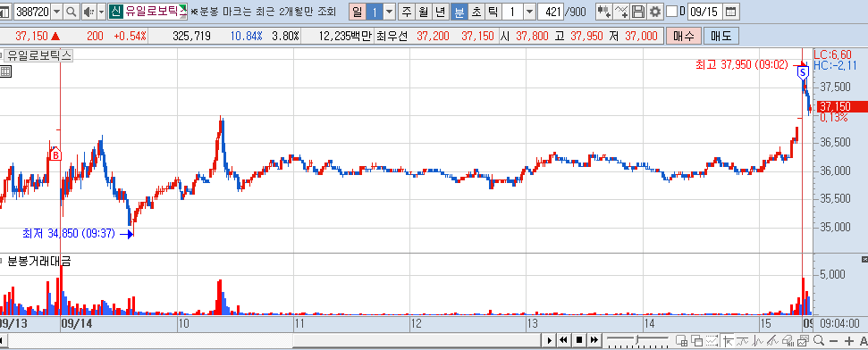Click the fast-forward playback button
The width and height of the screenshot is (868, 350).
pyautogui.click(x=594, y=340)
